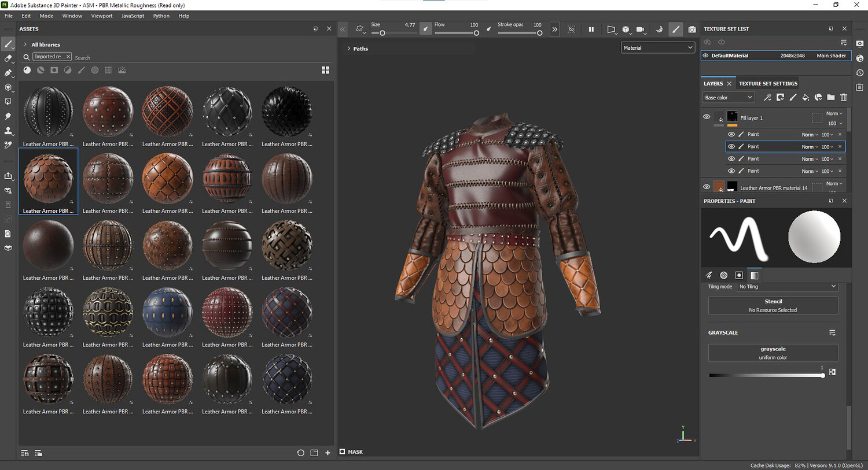Select the Material picker eyedropper tool
Screen dimensions: 868x470
[8, 145]
